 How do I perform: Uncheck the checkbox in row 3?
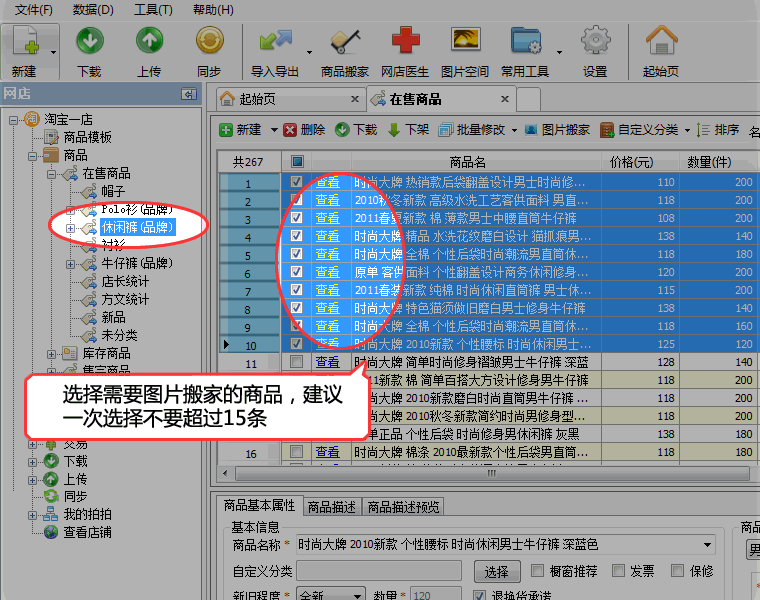[x=296, y=218]
